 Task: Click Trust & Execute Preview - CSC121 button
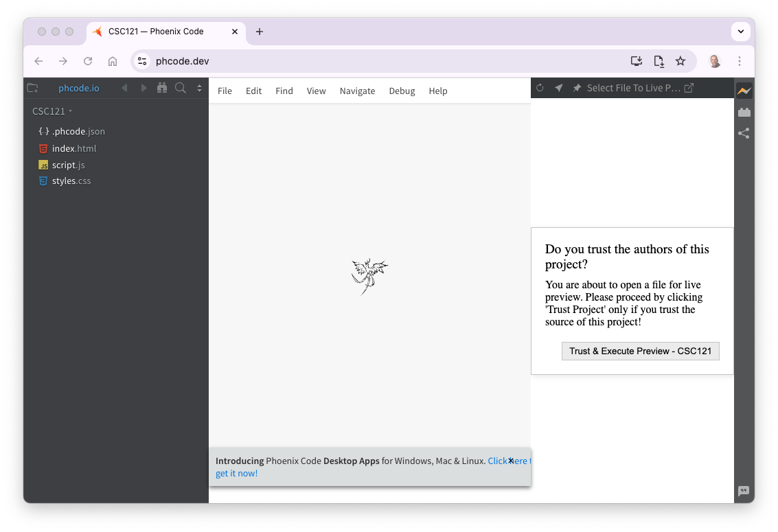(x=640, y=351)
